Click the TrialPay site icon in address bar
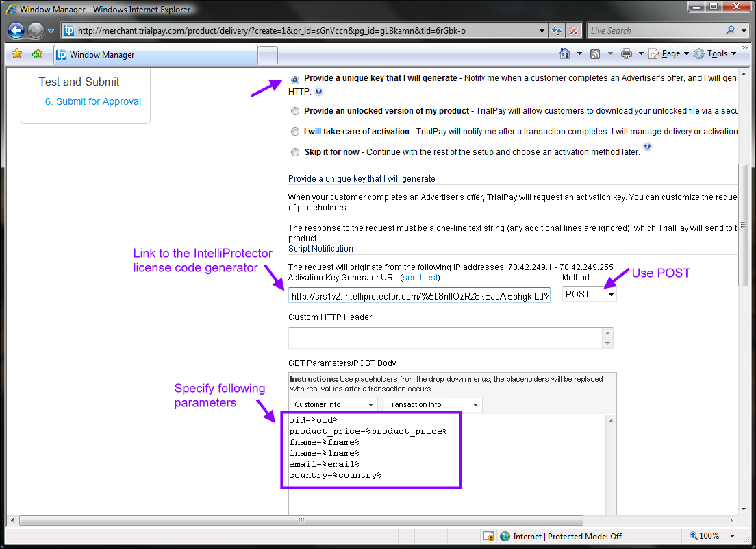This screenshot has height=549, width=756. [69, 30]
